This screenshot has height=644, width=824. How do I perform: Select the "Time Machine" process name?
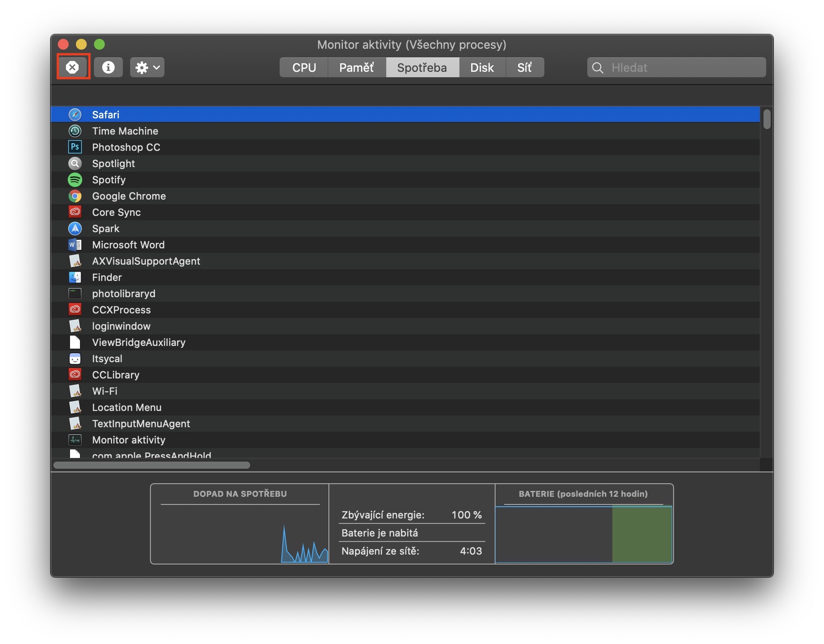point(125,131)
